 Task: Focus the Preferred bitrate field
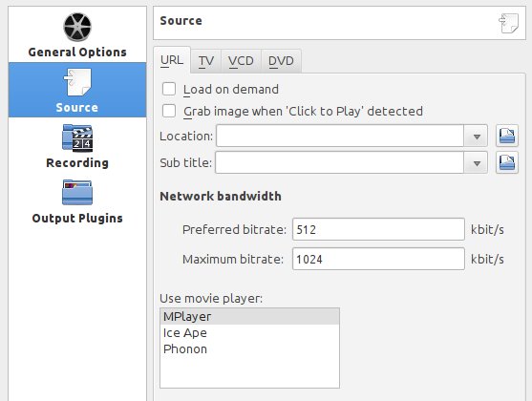click(378, 229)
